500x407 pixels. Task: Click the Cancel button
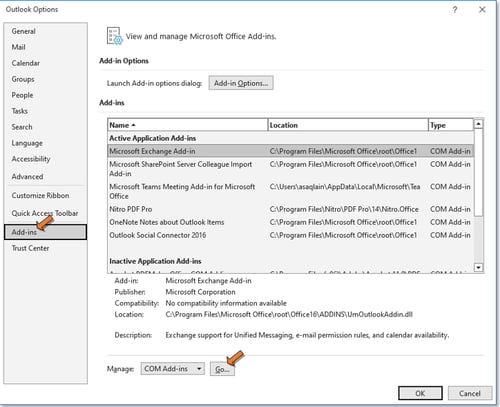(470, 393)
